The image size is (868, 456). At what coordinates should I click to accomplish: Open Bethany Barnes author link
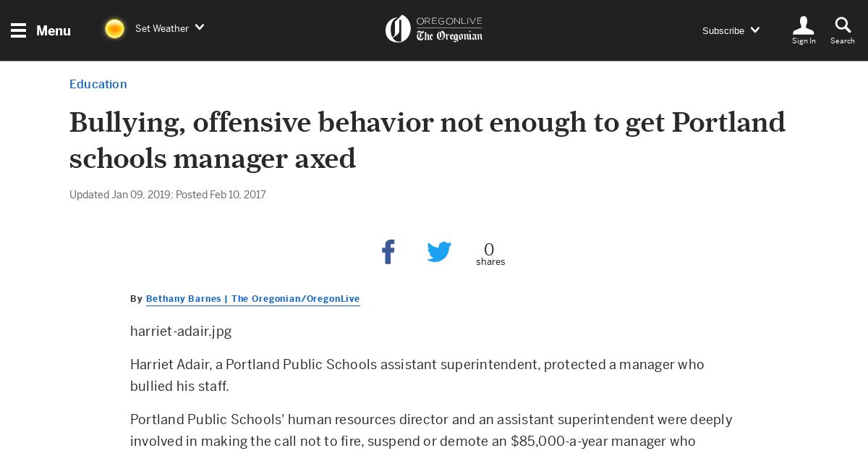pyautogui.click(x=252, y=299)
